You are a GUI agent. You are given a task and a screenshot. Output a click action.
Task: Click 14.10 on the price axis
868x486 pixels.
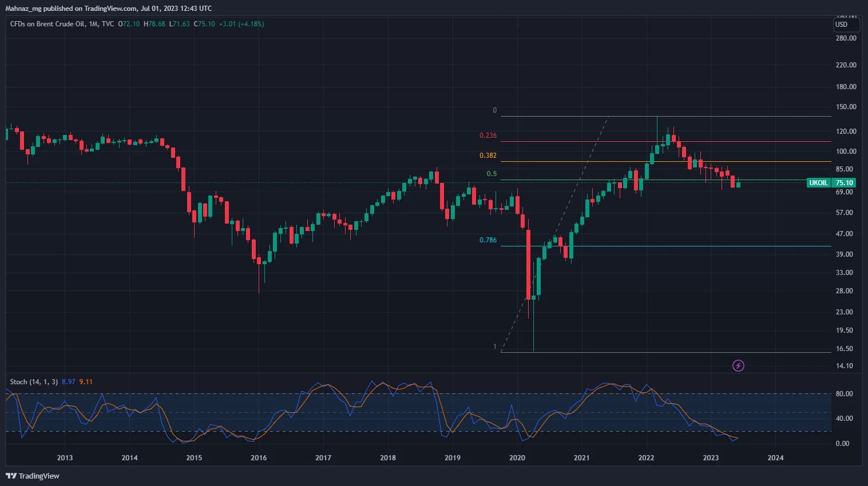pyautogui.click(x=844, y=366)
